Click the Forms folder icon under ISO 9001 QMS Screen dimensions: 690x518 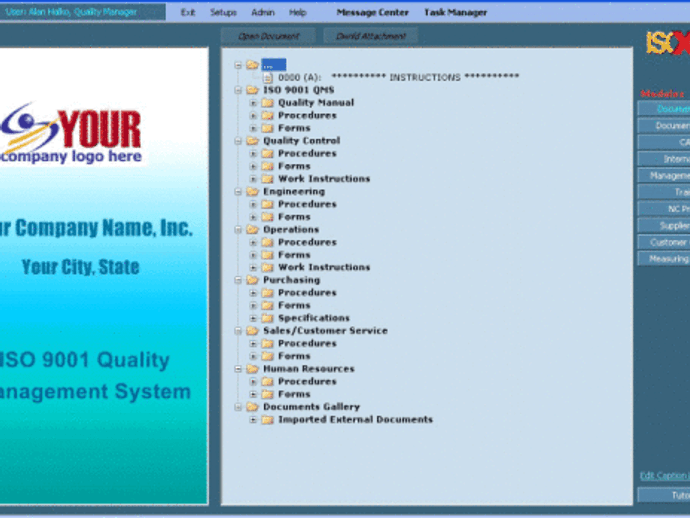coord(268,128)
